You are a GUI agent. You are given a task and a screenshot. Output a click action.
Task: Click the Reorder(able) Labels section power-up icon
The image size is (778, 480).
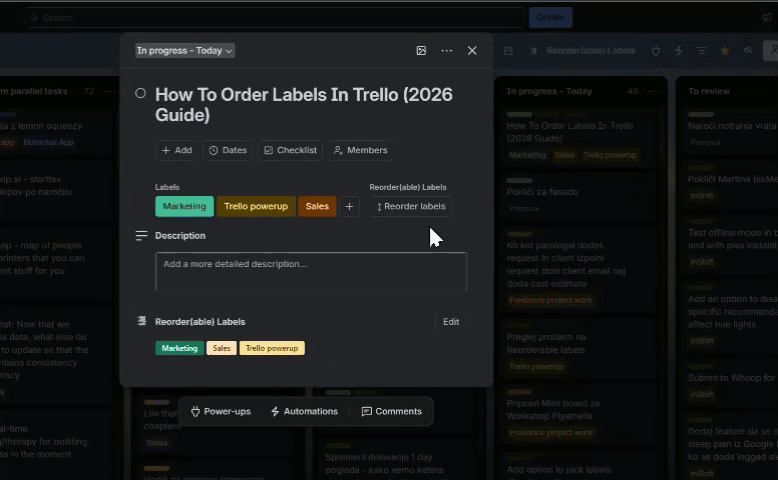point(141,321)
